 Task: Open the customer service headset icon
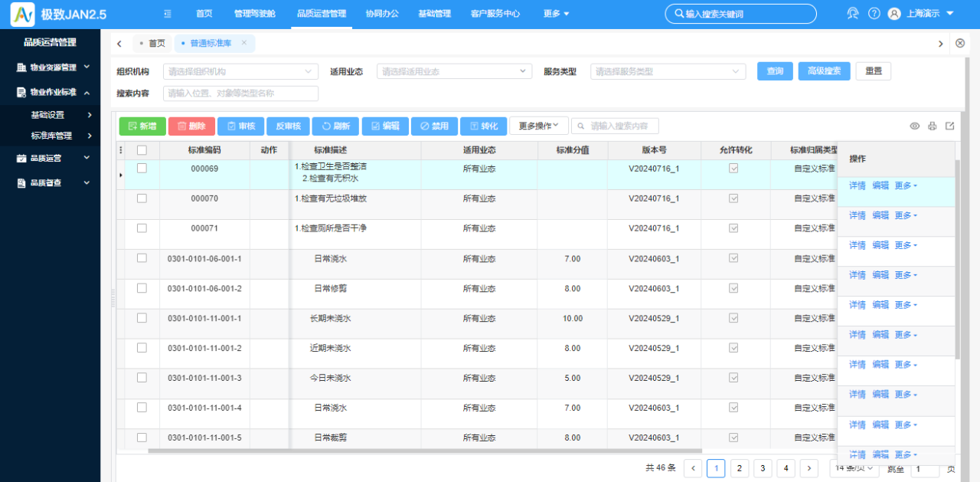(853, 14)
